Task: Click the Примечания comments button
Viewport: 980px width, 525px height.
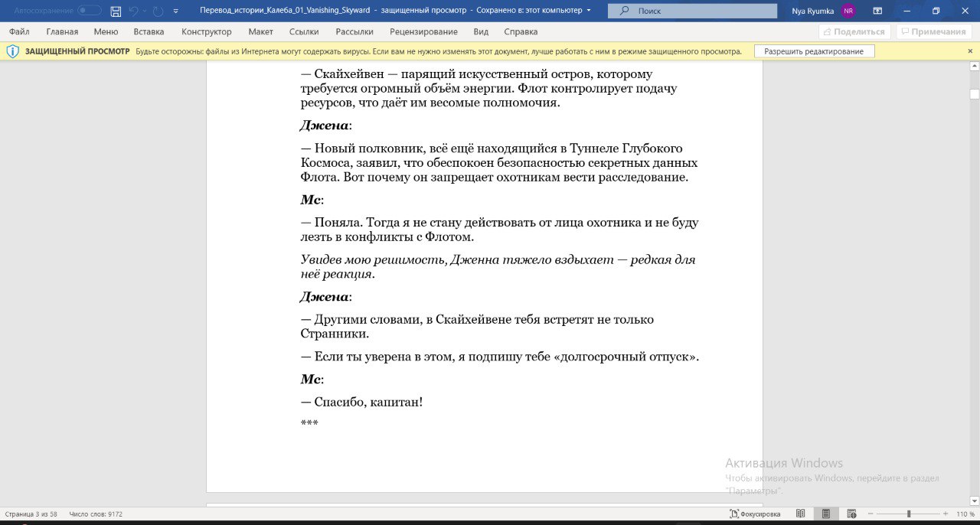Action: coord(934,31)
